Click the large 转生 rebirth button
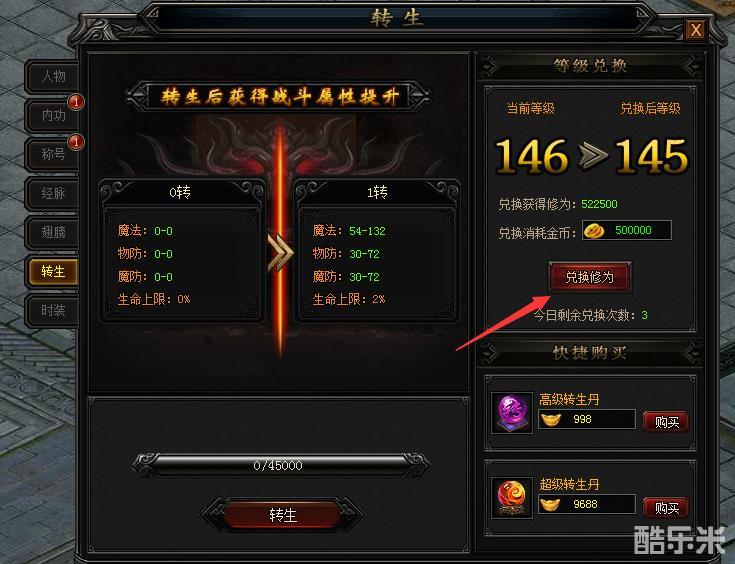Image resolution: width=735 pixels, height=564 pixels. (x=283, y=515)
